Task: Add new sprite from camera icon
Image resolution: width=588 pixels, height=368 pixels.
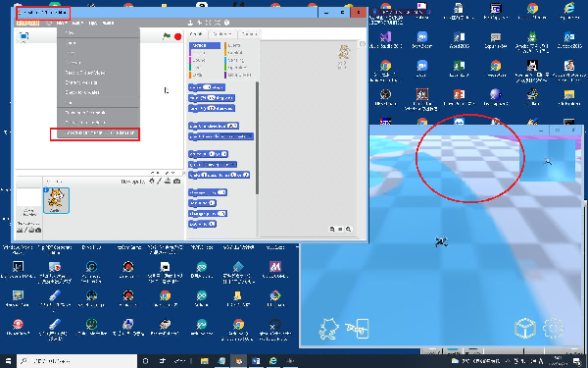Action: [177, 181]
